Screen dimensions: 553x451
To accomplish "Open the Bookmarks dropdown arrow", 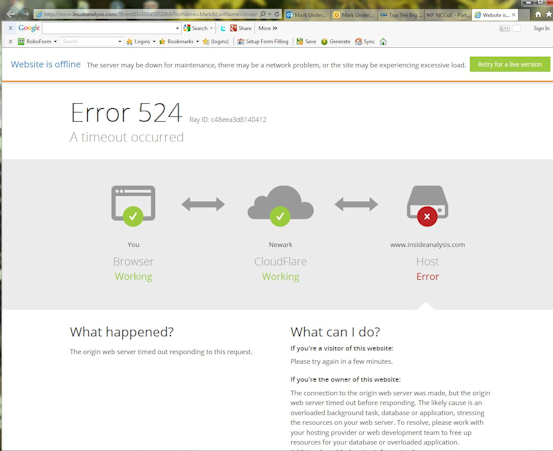I will point(198,42).
